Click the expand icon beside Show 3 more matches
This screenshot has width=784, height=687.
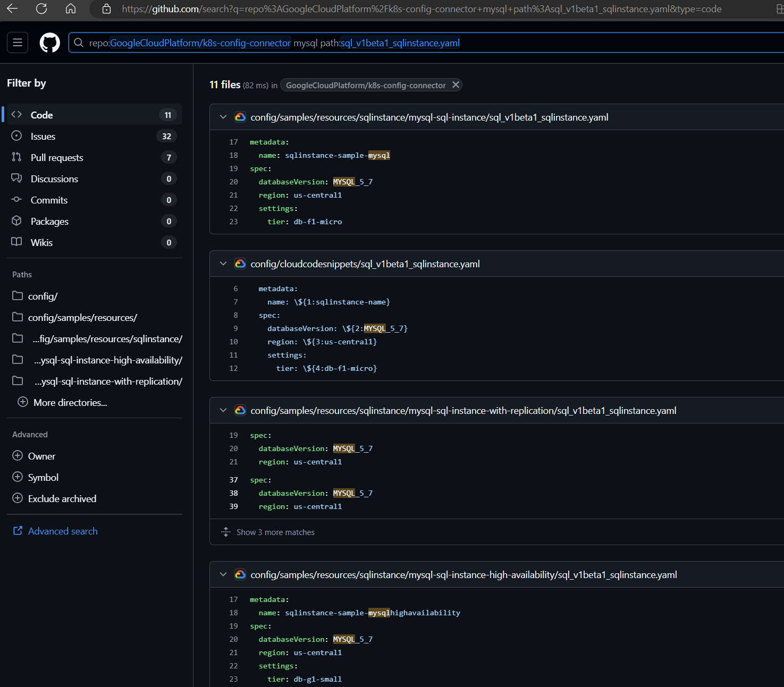[226, 532]
